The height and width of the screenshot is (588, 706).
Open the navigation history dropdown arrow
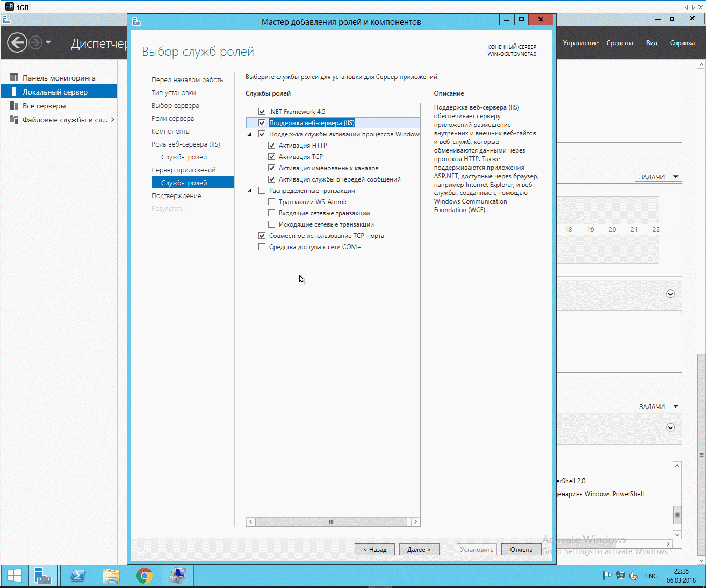click(x=48, y=42)
